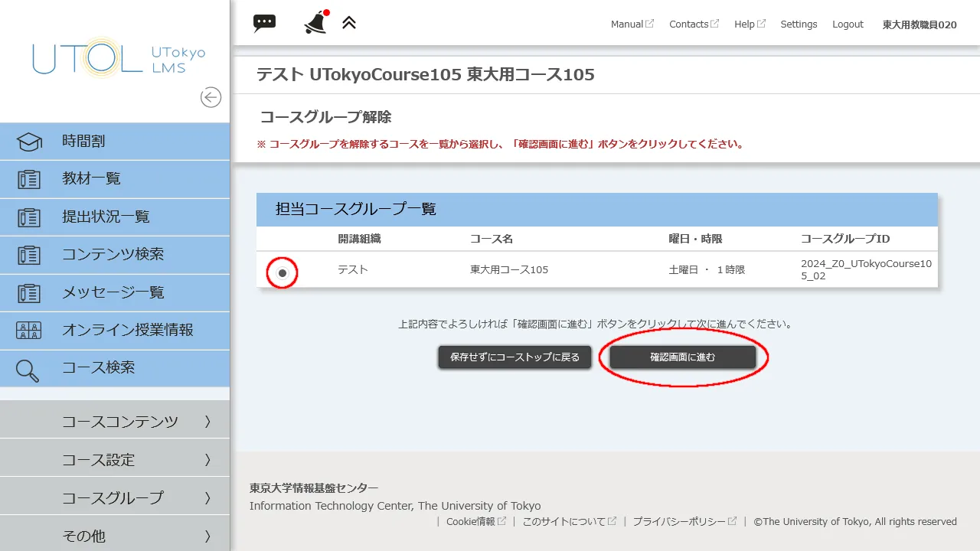Open the Settings menu item

click(x=799, y=24)
